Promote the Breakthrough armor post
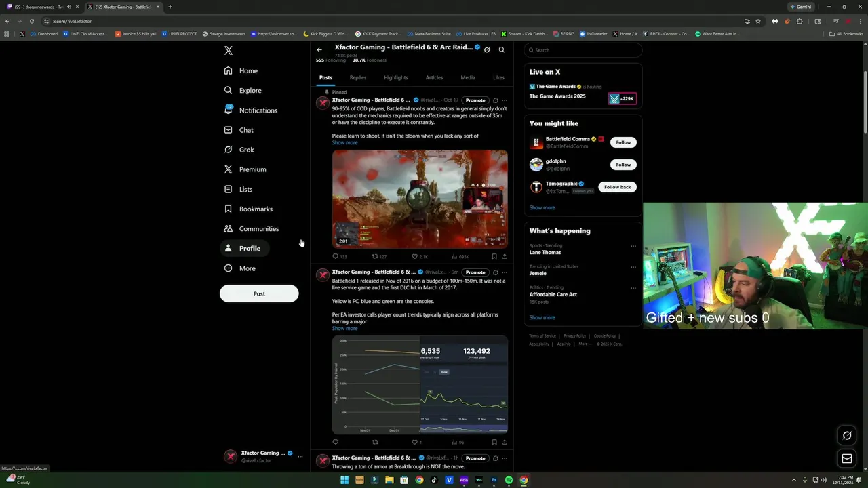 475,458
